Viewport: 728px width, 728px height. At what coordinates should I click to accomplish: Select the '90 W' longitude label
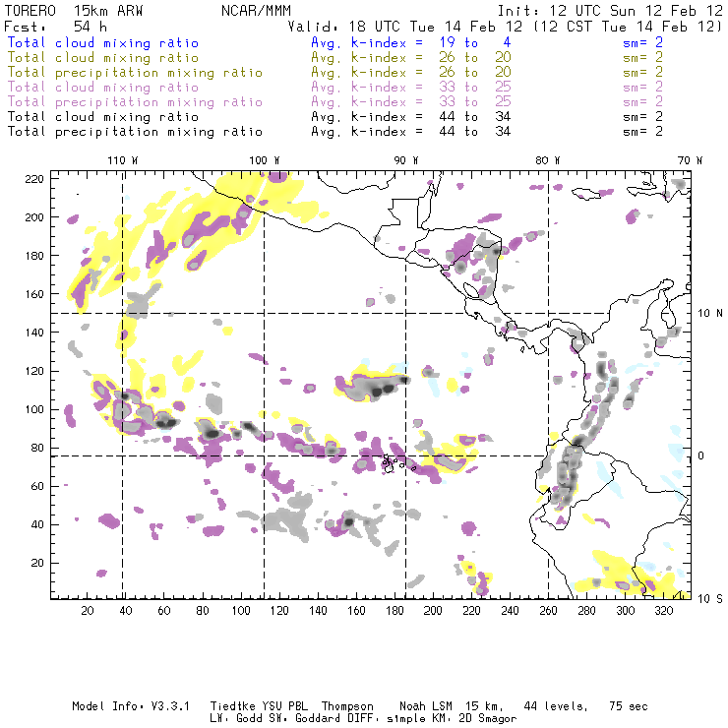pos(405,160)
